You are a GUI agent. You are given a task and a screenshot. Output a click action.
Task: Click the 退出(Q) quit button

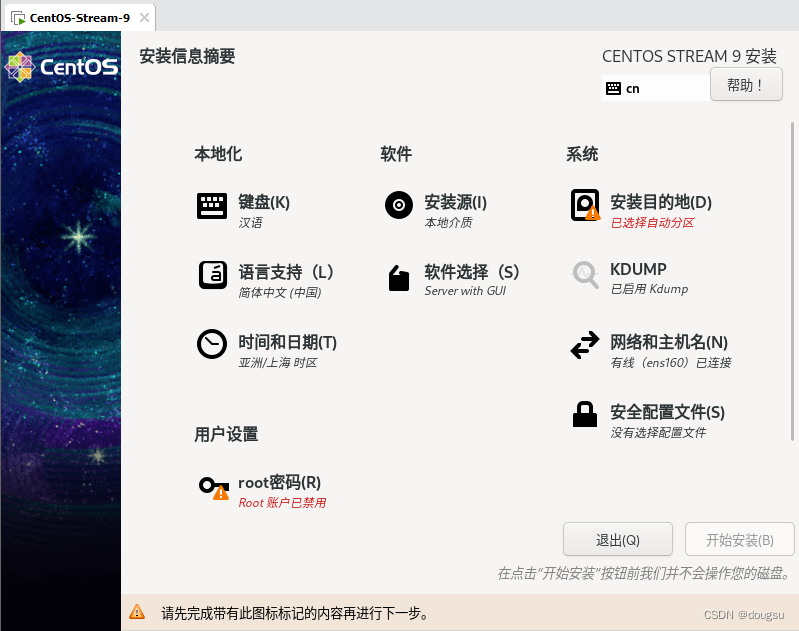coord(618,539)
